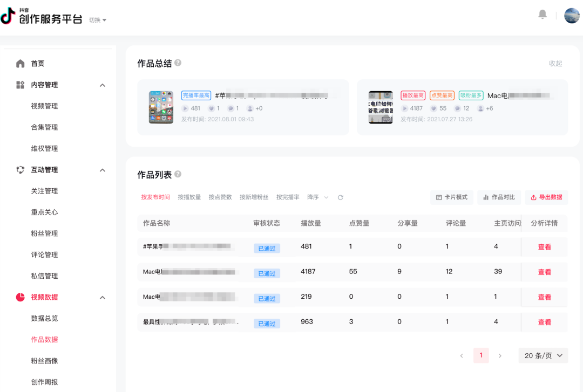Open the user profile avatar
Viewport: 583px width, 392px height.
(572, 16)
